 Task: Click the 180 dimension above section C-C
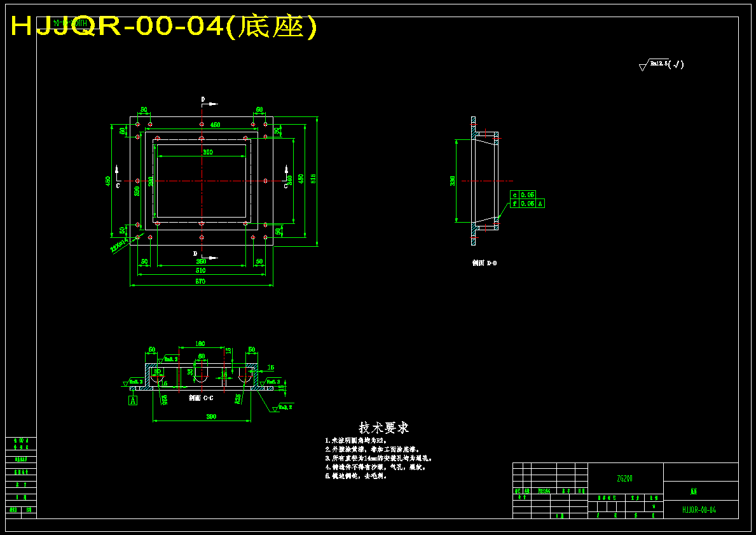pos(200,344)
